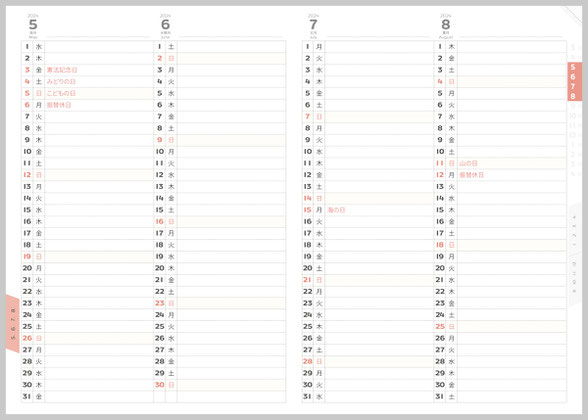The height and width of the screenshot is (420, 588).
Task: Click the note field for May 31 Friday
Action: (99, 396)
